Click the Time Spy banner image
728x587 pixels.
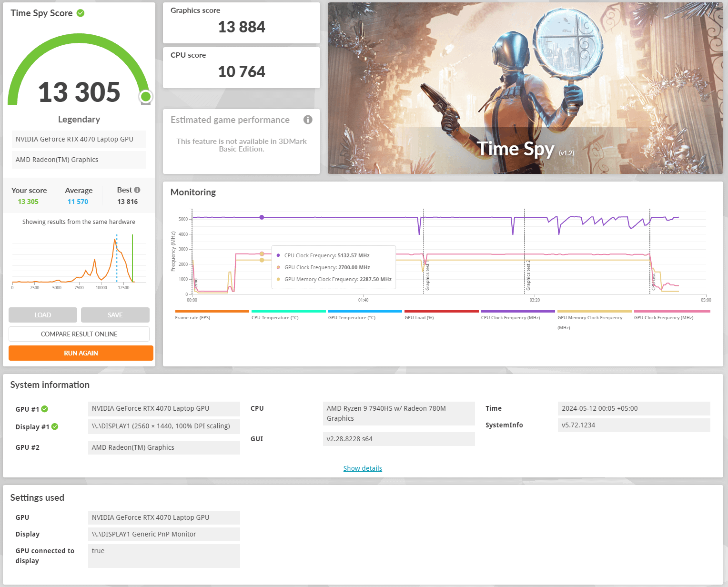[x=525, y=88]
